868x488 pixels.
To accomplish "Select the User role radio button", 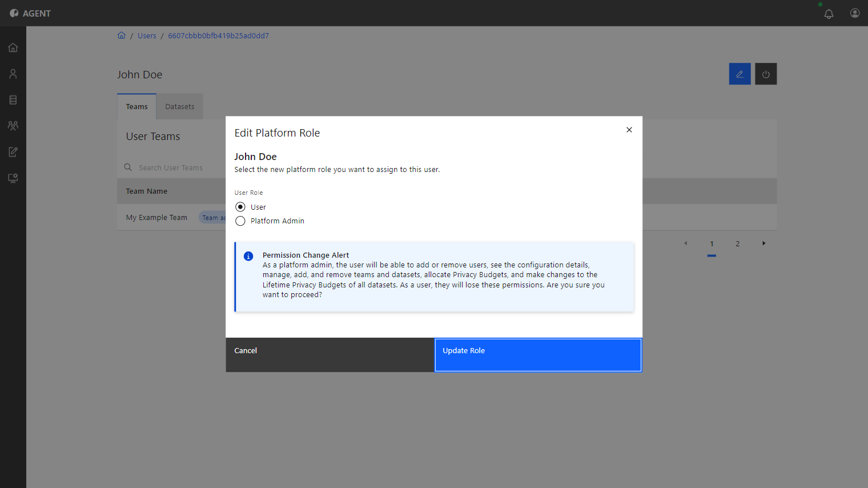I will pyautogui.click(x=240, y=207).
